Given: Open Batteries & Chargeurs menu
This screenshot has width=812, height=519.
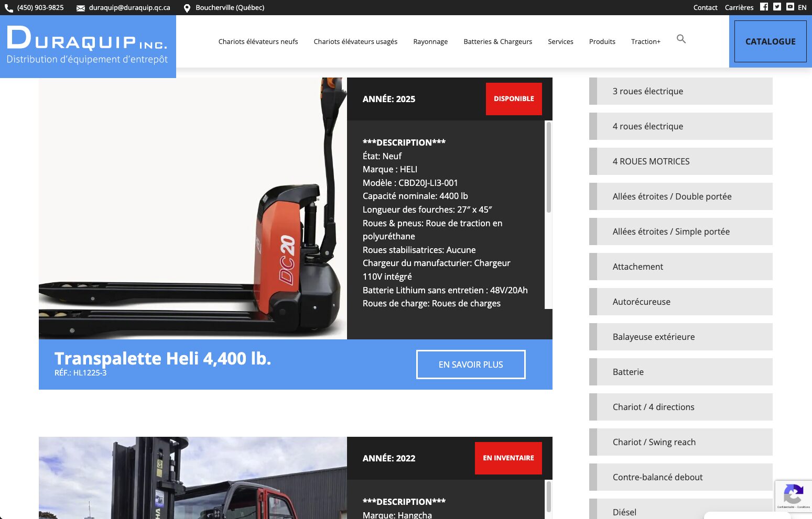Looking at the screenshot, I should [x=497, y=41].
